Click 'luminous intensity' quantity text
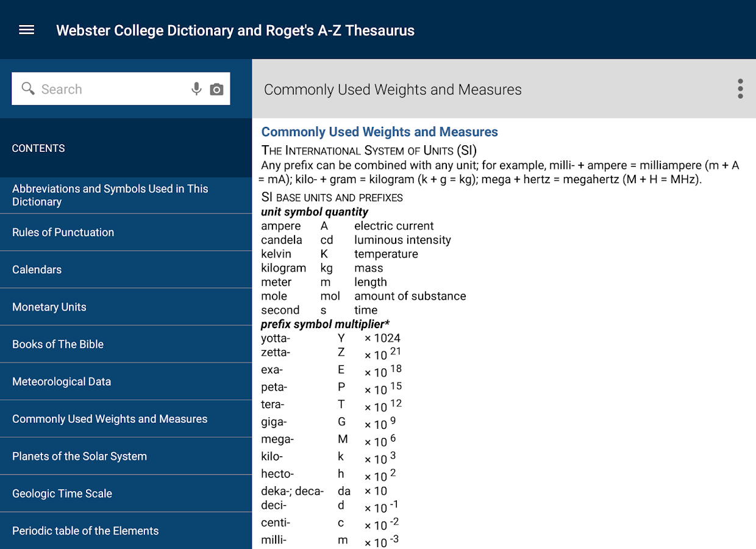The height and width of the screenshot is (549, 756). 402,240
